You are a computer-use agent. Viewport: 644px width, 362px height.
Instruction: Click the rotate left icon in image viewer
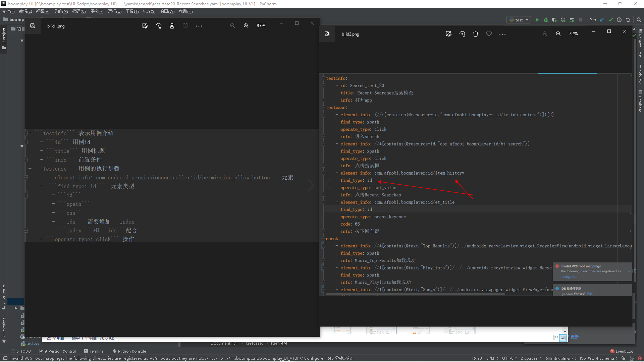click(158, 25)
